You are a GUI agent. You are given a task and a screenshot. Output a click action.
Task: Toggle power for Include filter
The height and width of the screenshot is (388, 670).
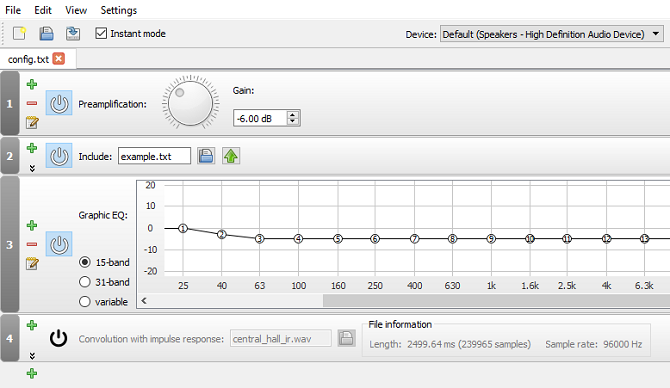tap(59, 156)
